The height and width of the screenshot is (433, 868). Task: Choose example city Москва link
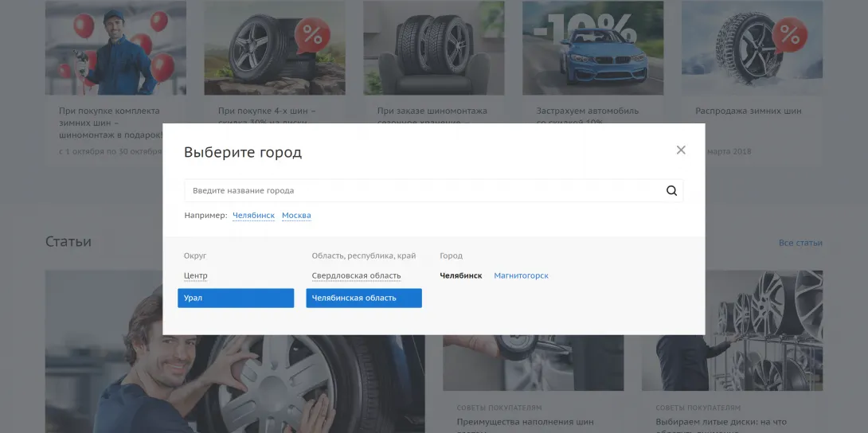click(x=296, y=216)
